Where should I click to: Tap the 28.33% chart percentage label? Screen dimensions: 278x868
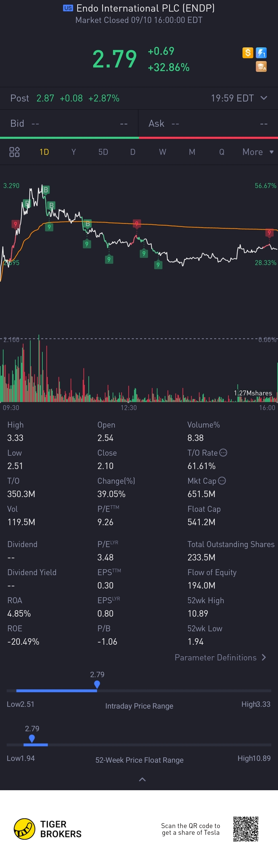pyautogui.click(x=266, y=262)
